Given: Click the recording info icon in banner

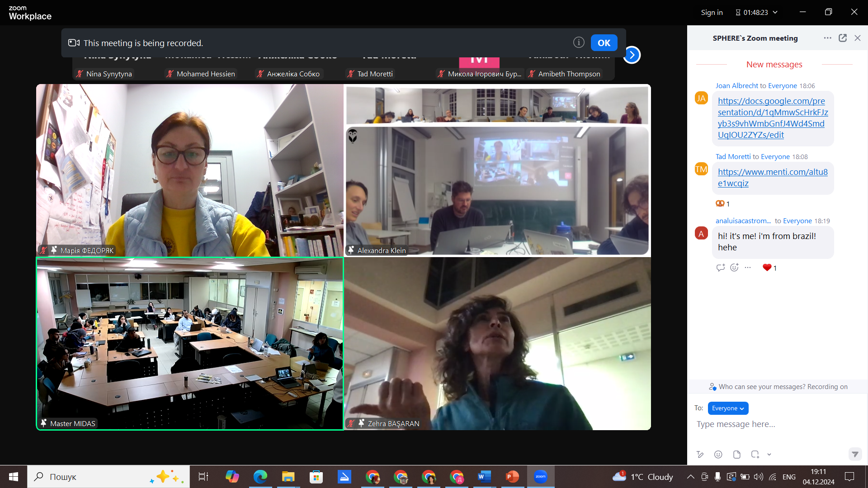Looking at the screenshot, I should click(579, 42).
